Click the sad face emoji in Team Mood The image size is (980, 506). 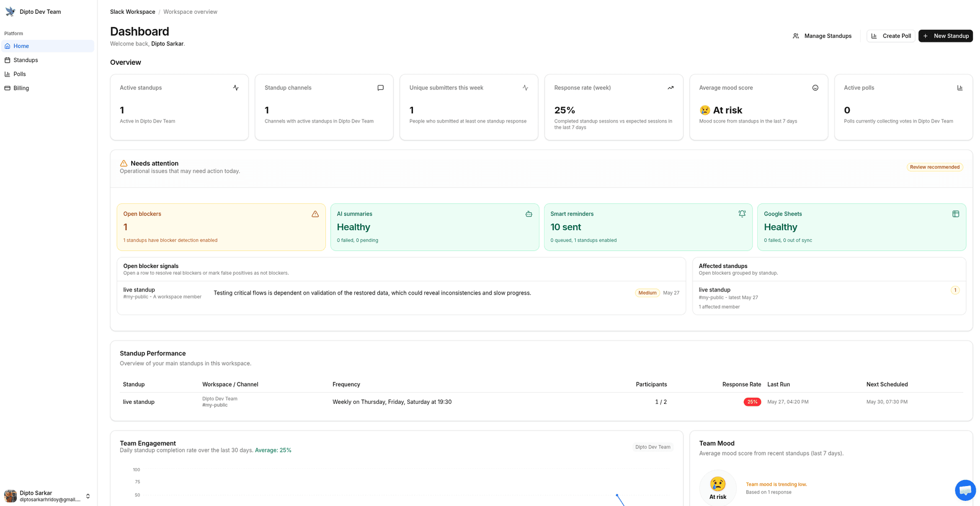click(718, 484)
